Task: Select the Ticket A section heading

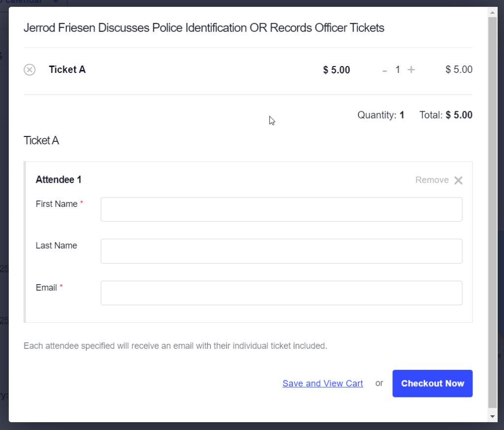Action: click(x=41, y=140)
